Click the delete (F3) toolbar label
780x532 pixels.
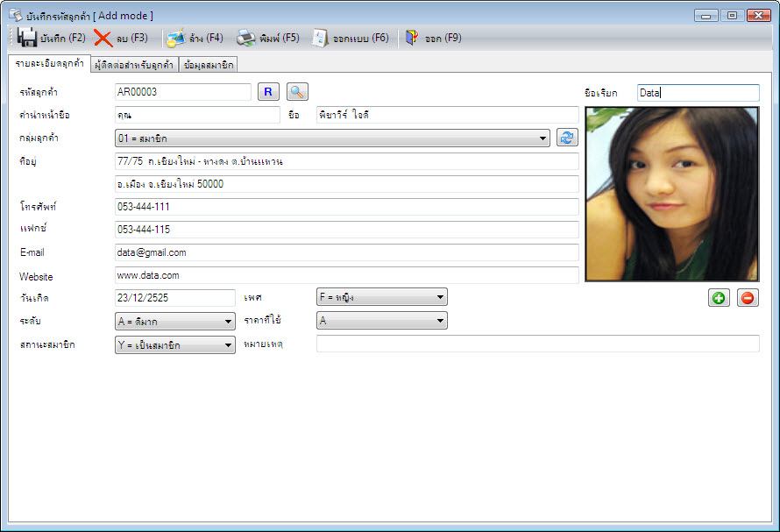132,39
